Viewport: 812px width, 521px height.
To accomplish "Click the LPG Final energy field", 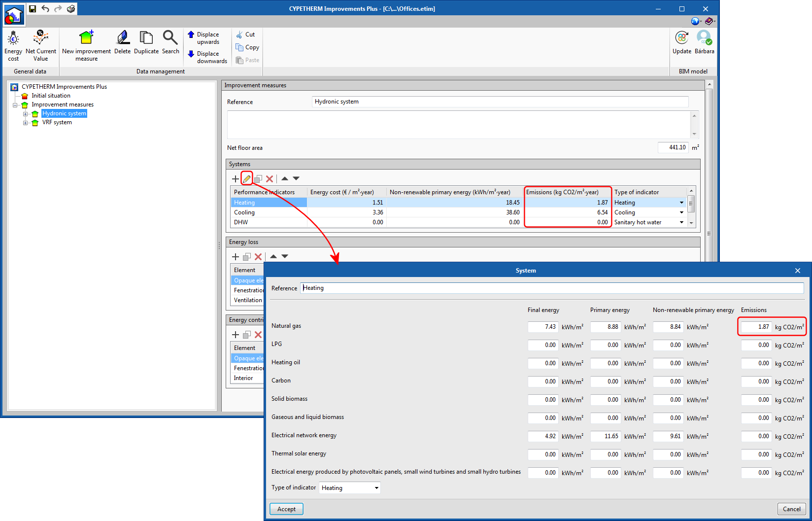I will pyautogui.click(x=543, y=345).
